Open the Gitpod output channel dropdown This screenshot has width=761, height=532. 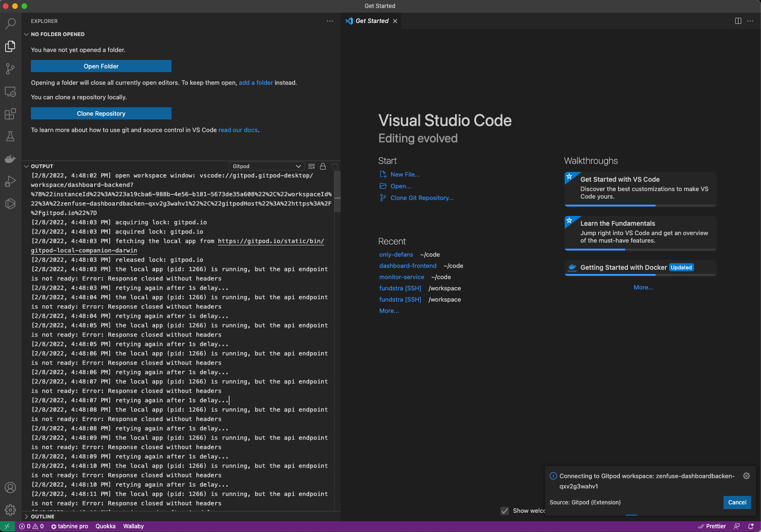click(266, 166)
